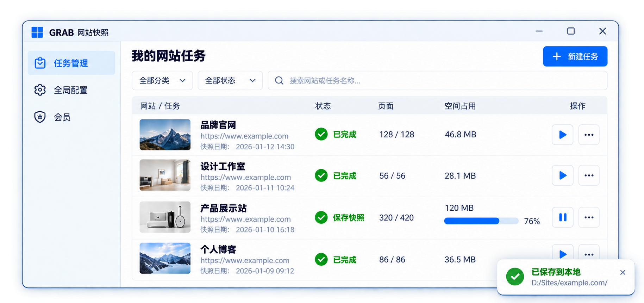Open the 品牌官网 mountain thumbnail
The image size is (644, 303).
(165, 135)
